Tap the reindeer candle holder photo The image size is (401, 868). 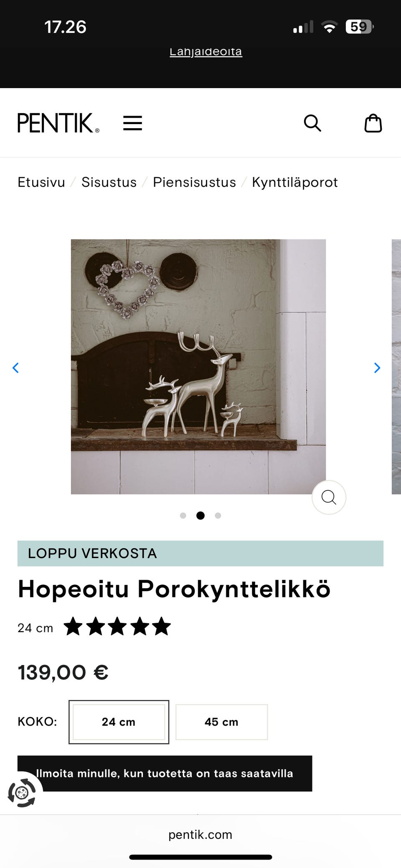[198, 367]
